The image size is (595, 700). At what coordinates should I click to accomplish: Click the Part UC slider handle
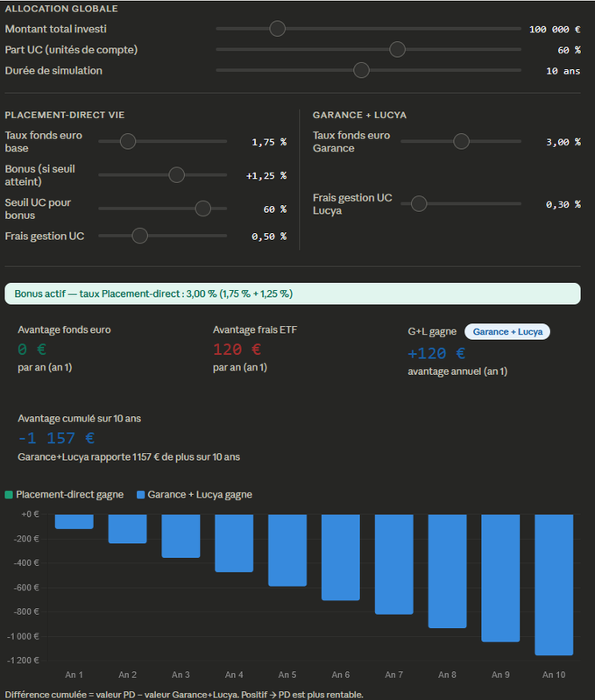coord(397,50)
